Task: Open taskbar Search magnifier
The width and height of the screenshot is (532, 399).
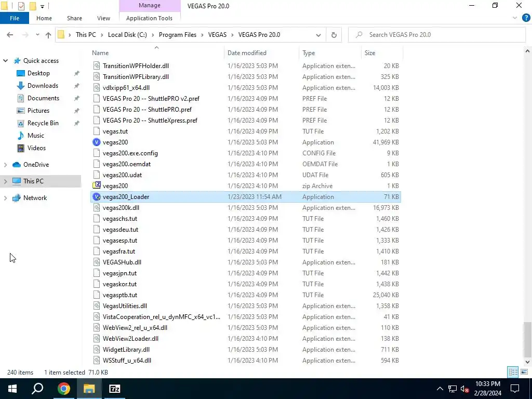Action: pos(37,389)
